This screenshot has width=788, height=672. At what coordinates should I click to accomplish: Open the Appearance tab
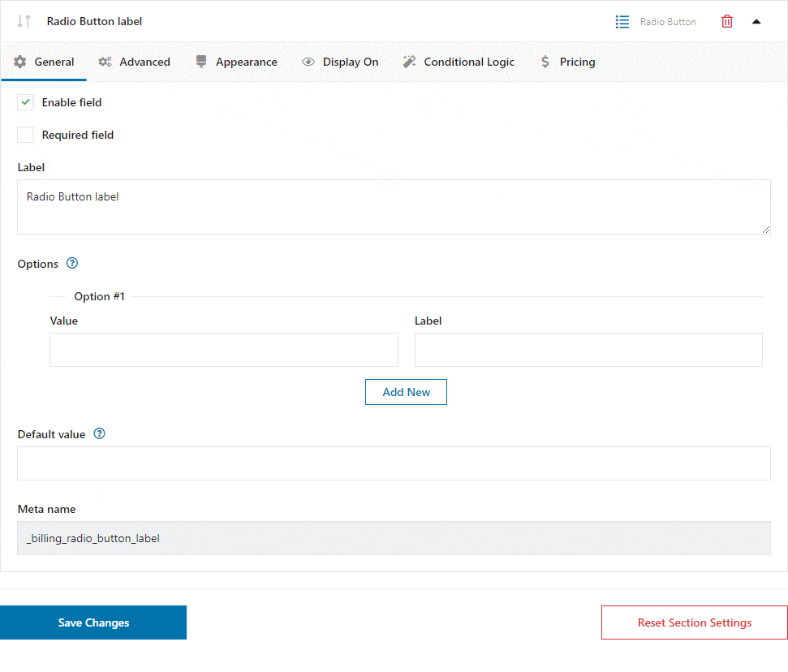tap(236, 62)
